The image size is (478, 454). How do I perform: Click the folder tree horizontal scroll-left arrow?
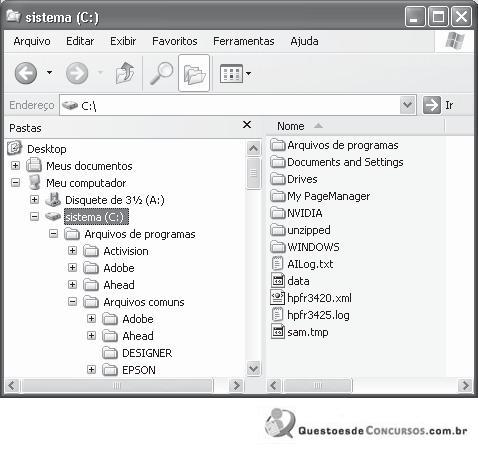click(x=12, y=386)
